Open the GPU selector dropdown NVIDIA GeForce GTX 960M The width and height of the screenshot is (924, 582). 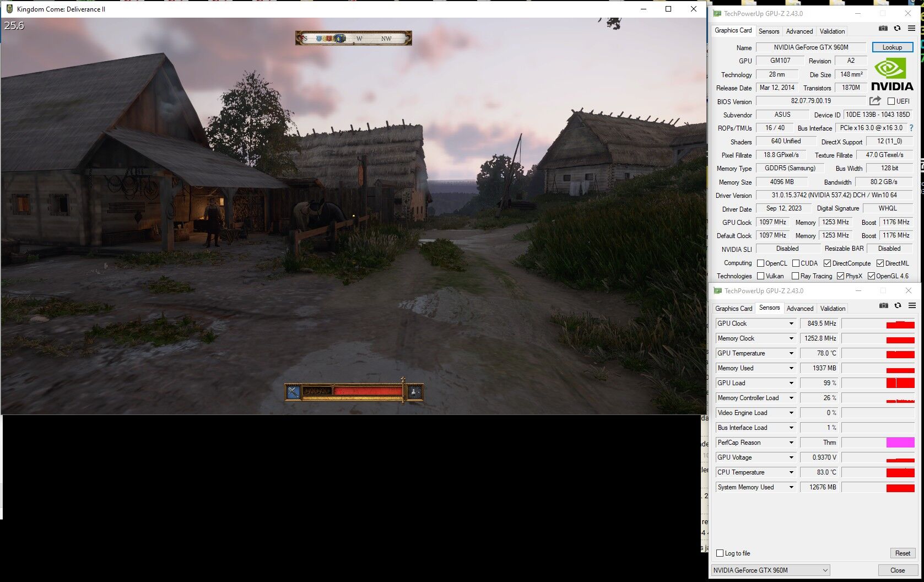click(770, 570)
